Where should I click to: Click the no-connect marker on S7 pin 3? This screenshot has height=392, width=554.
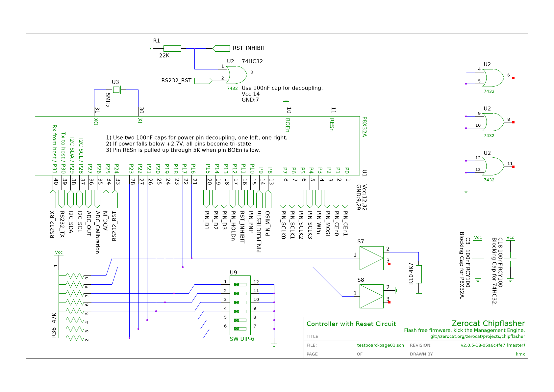(x=389, y=264)
